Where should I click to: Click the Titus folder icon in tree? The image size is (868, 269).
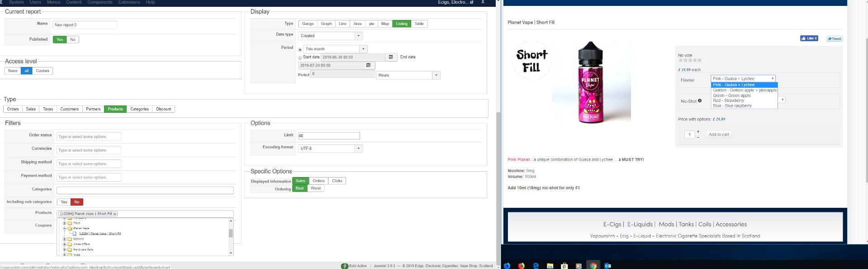(x=70, y=223)
